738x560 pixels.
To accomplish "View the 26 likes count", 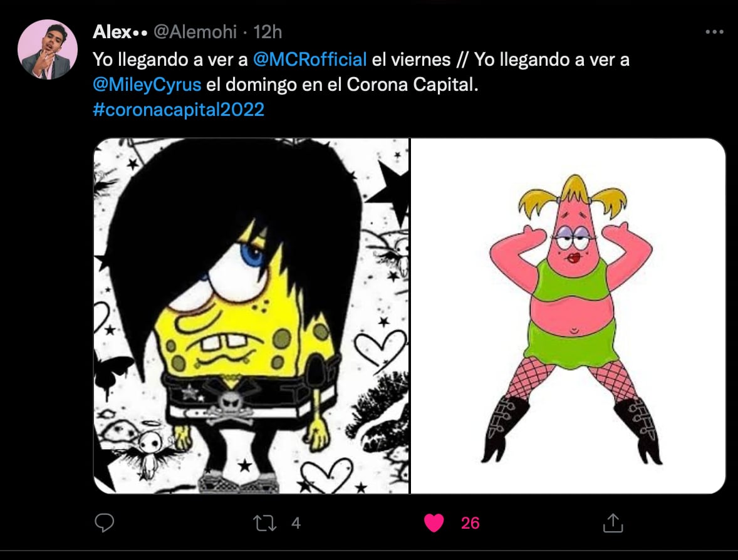I will pyautogui.click(x=470, y=523).
